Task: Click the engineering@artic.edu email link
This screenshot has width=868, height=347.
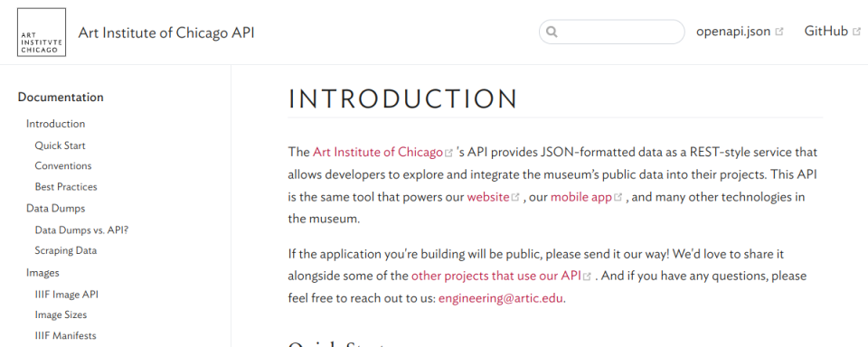Action: point(502,299)
